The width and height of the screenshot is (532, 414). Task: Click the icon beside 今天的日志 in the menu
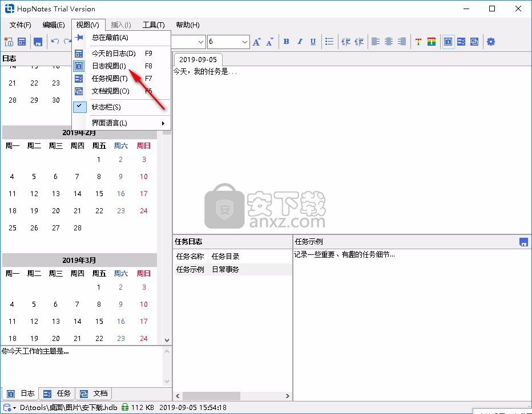click(79, 53)
